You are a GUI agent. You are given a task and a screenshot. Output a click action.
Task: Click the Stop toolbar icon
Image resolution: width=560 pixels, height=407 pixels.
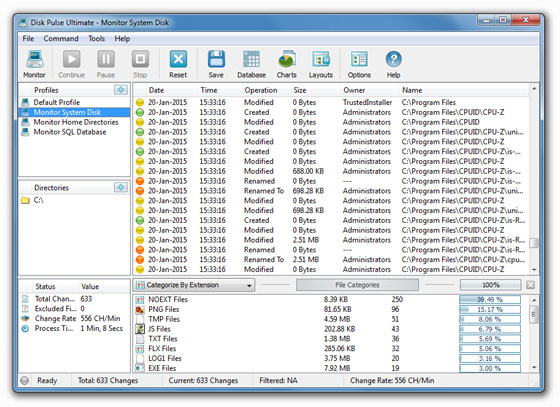pos(140,59)
